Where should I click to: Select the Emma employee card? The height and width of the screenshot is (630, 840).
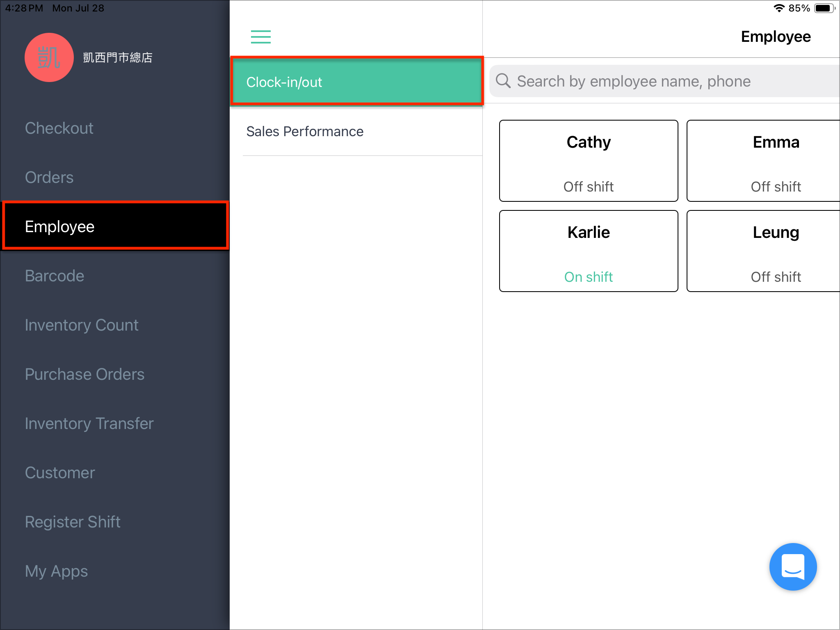(763, 161)
